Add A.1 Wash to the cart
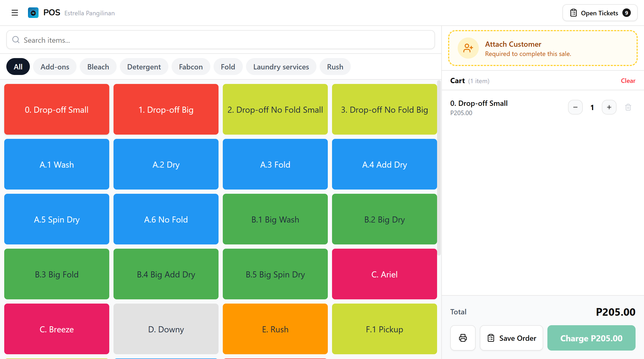 click(x=57, y=164)
